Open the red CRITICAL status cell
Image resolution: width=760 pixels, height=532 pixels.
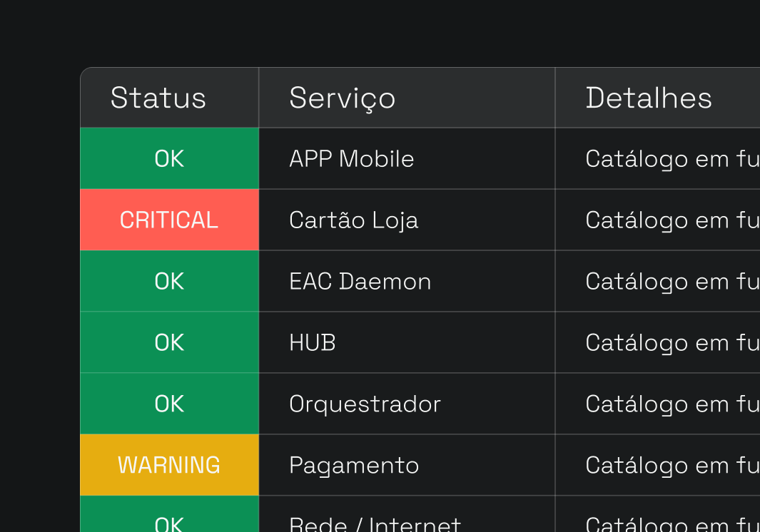point(169,220)
